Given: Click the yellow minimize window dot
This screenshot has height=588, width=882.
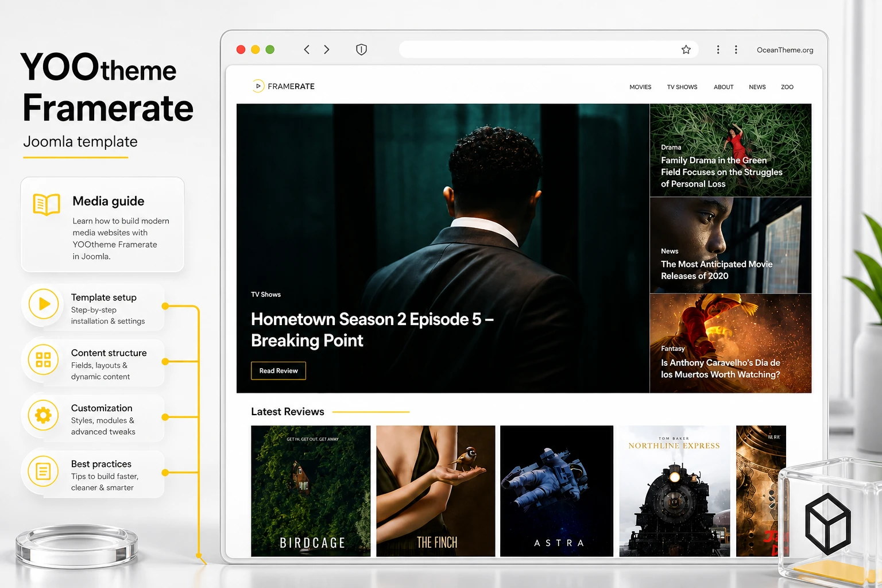Looking at the screenshot, I should pos(256,49).
